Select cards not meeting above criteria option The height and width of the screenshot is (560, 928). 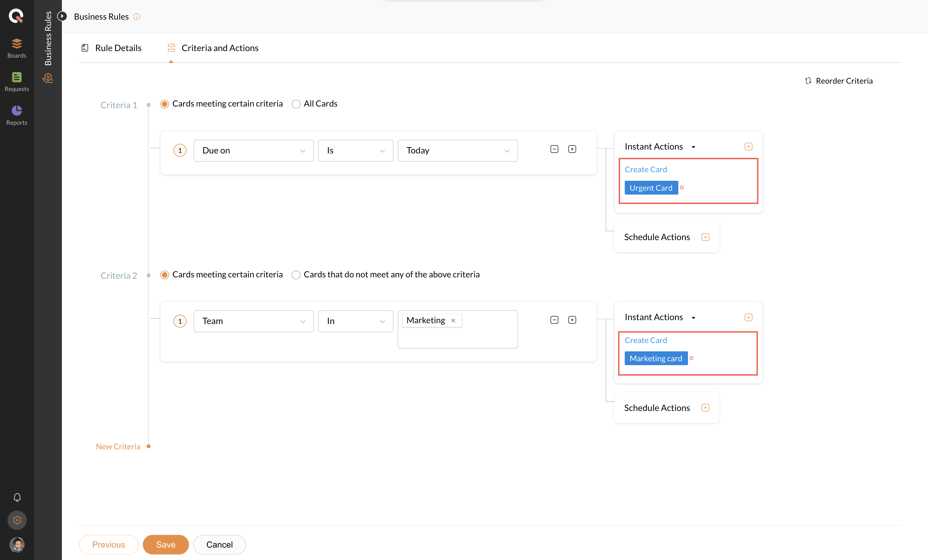click(x=296, y=275)
